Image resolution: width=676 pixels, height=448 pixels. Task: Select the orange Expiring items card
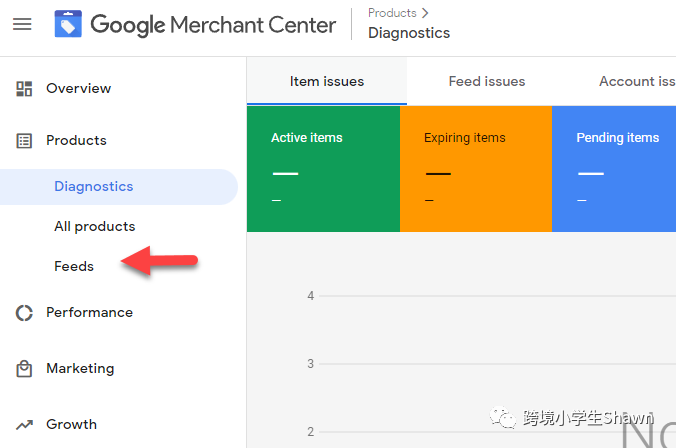tap(475, 168)
